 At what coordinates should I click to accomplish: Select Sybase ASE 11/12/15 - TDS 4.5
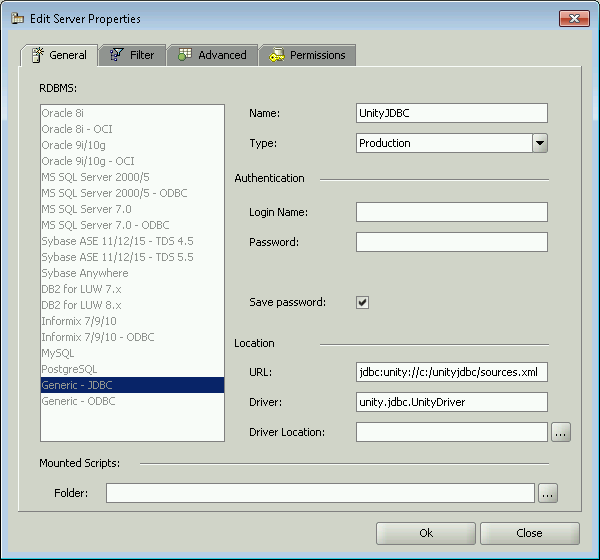pyautogui.click(x=132, y=241)
